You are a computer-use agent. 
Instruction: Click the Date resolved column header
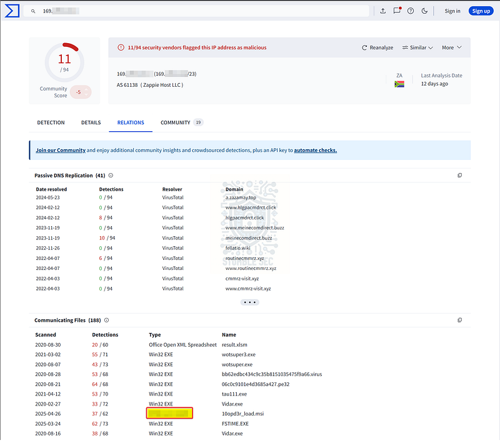[x=51, y=189]
